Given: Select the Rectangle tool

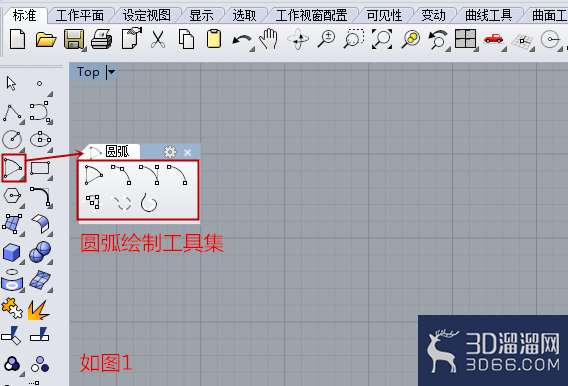Looking at the screenshot, I should coord(40,168).
